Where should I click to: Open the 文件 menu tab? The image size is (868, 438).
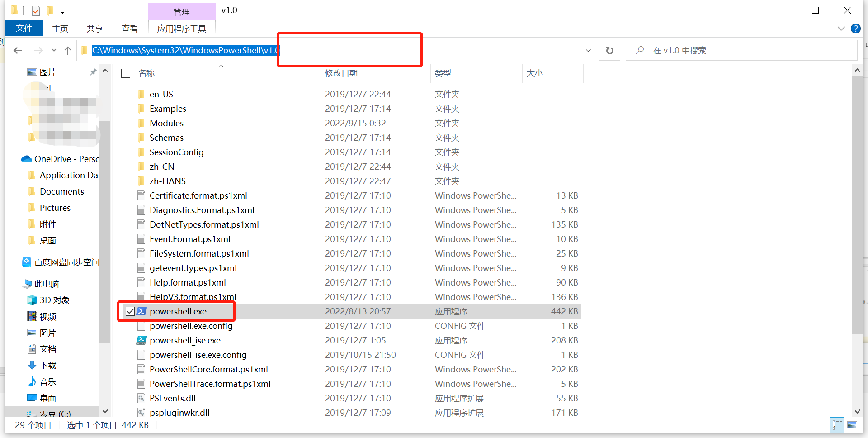point(24,29)
